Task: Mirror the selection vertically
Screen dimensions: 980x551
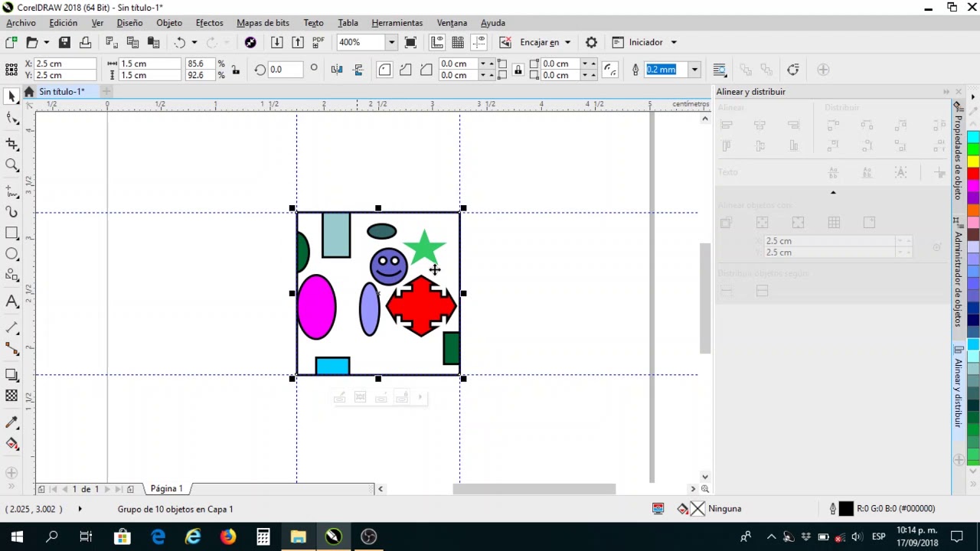Action: pyautogui.click(x=358, y=70)
